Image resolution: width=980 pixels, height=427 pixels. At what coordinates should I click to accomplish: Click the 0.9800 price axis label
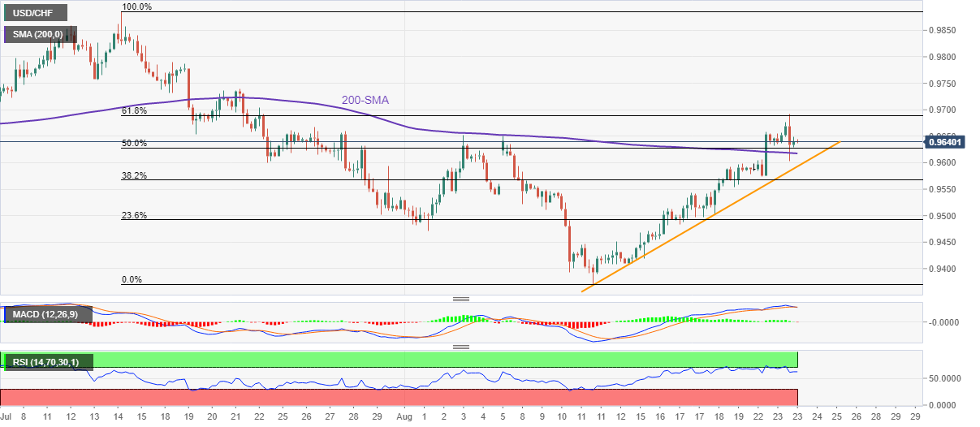(943, 58)
